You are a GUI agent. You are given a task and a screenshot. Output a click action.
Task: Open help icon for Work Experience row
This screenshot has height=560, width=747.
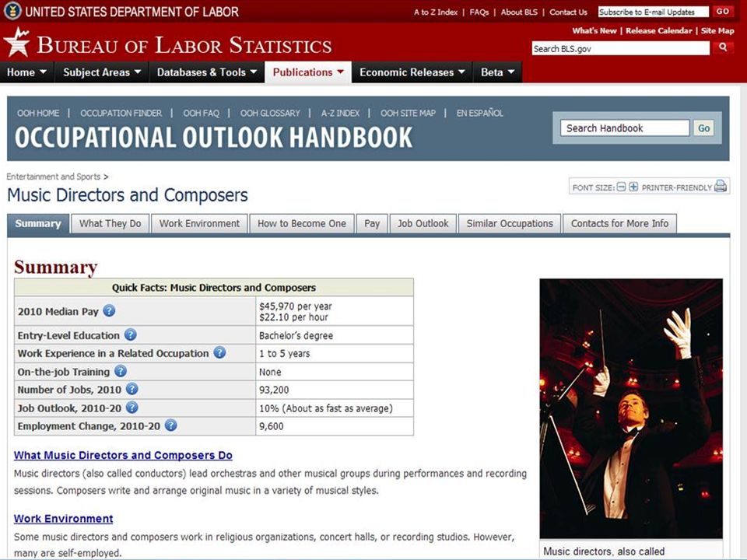tap(219, 353)
